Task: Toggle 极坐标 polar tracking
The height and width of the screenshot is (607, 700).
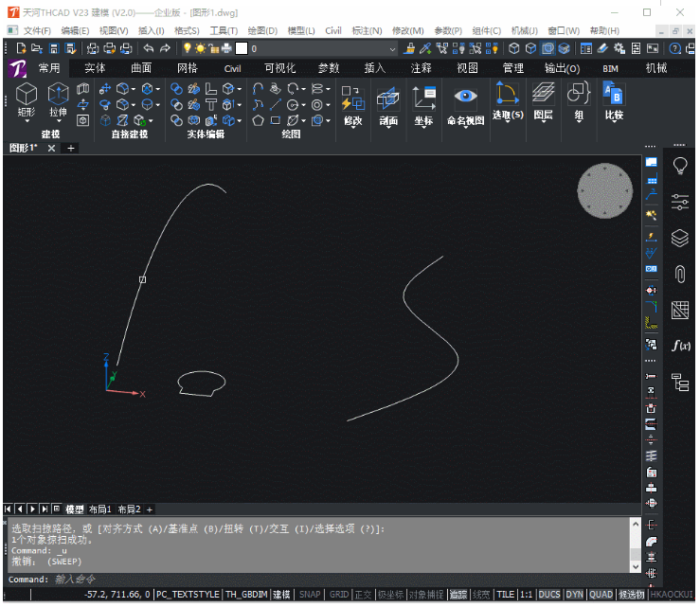Action: (390, 595)
